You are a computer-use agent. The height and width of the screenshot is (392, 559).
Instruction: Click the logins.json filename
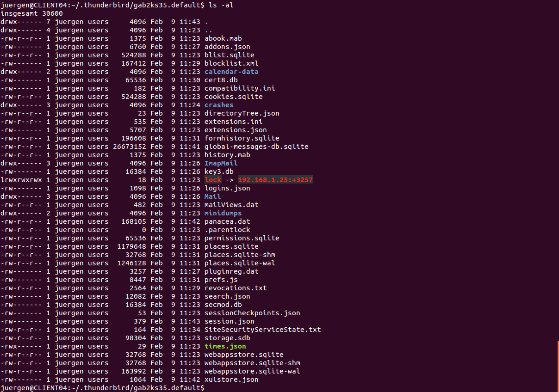[227, 188]
